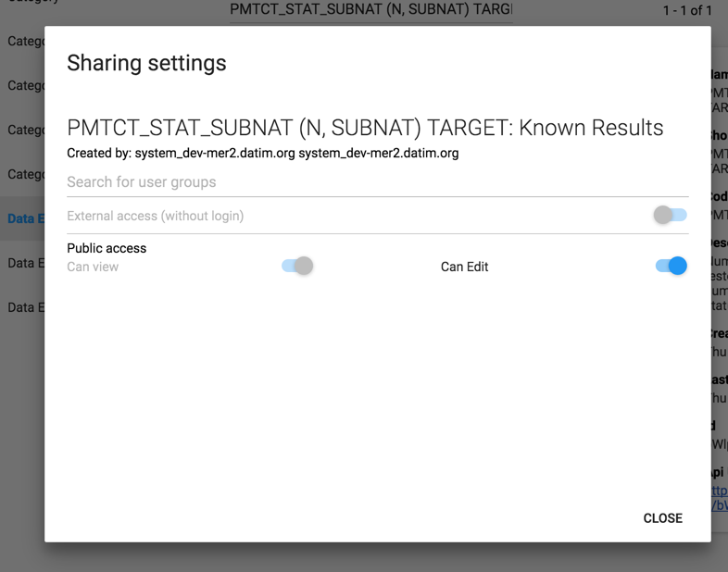This screenshot has height=572, width=728.
Task: Click the "Can view" label text
Action: coord(93,267)
